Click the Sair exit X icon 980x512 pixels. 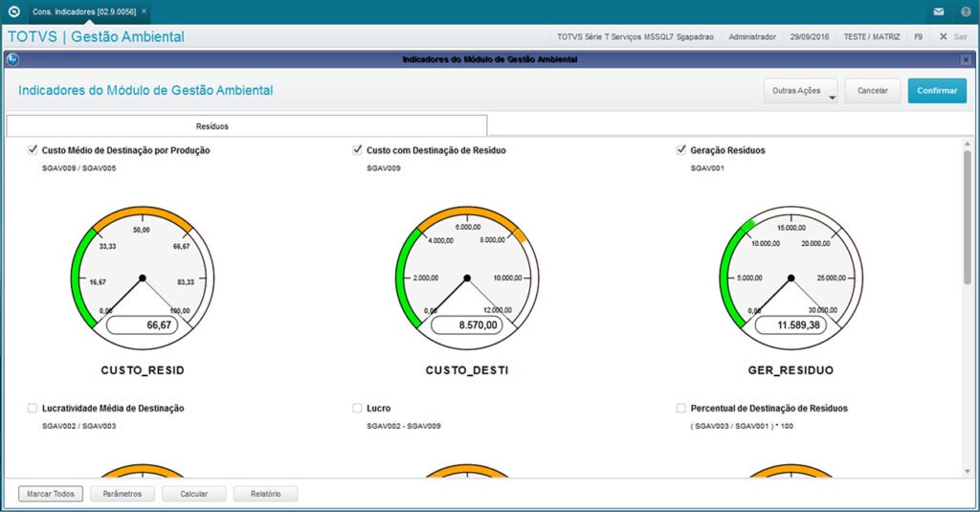tap(943, 37)
